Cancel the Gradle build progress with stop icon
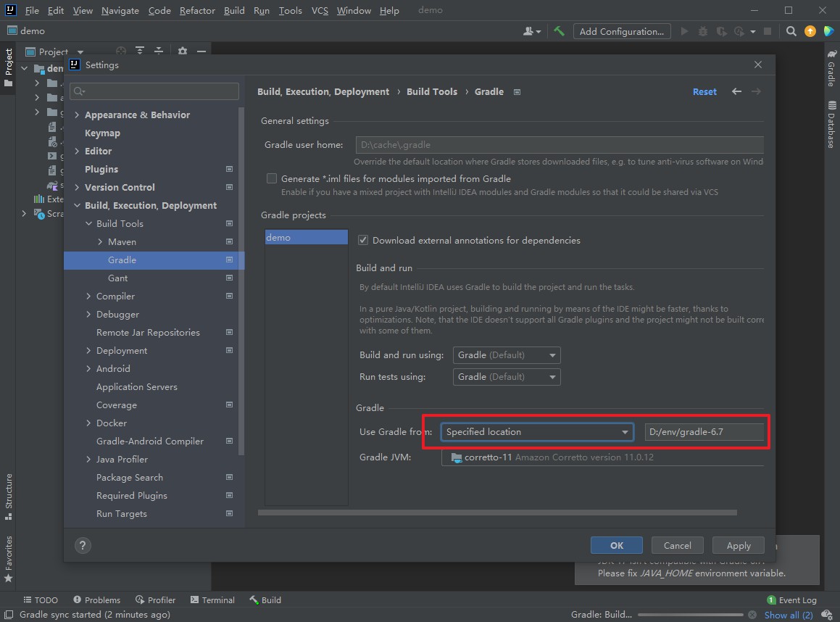Viewport: 840px width, 622px height. (752, 615)
